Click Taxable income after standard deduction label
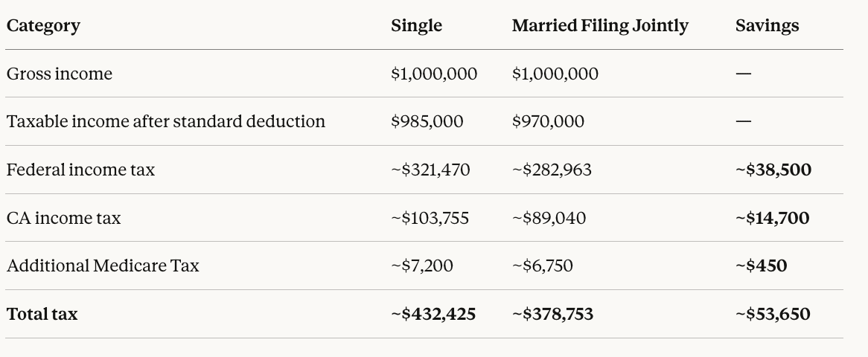Image resolution: width=868 pixels, height=357 pixels. (166, 121)
